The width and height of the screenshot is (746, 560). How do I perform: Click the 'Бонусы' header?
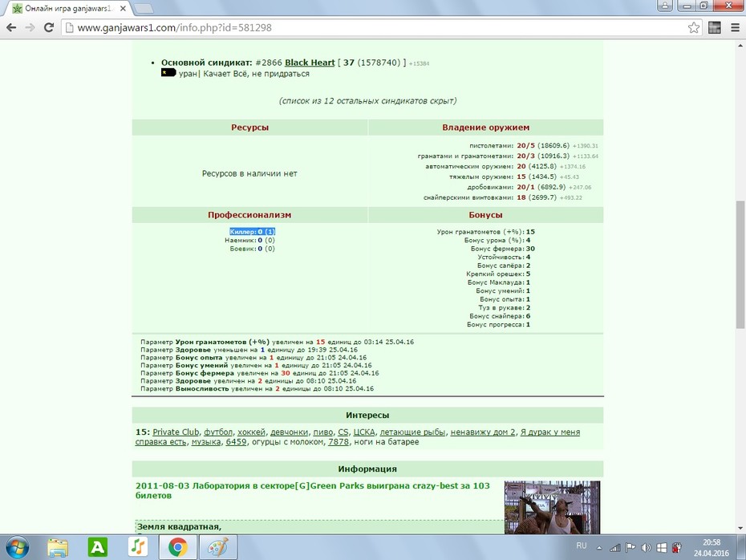click(x=485, y=215)
